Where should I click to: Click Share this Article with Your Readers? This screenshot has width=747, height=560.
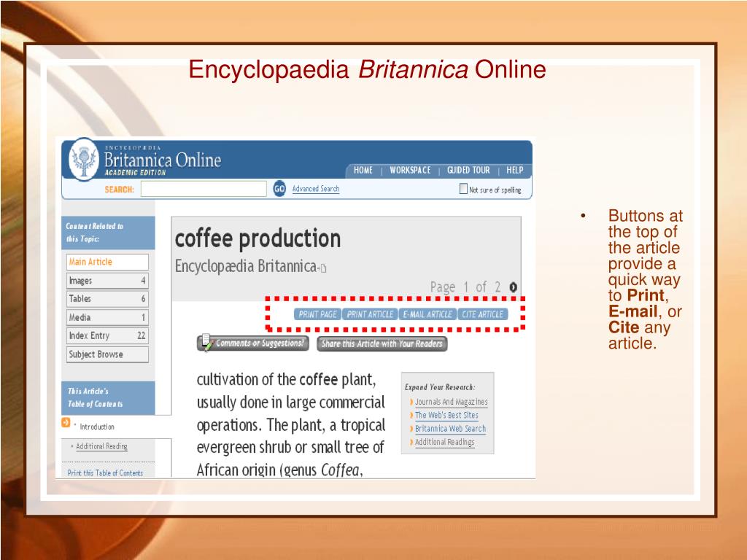382,344
